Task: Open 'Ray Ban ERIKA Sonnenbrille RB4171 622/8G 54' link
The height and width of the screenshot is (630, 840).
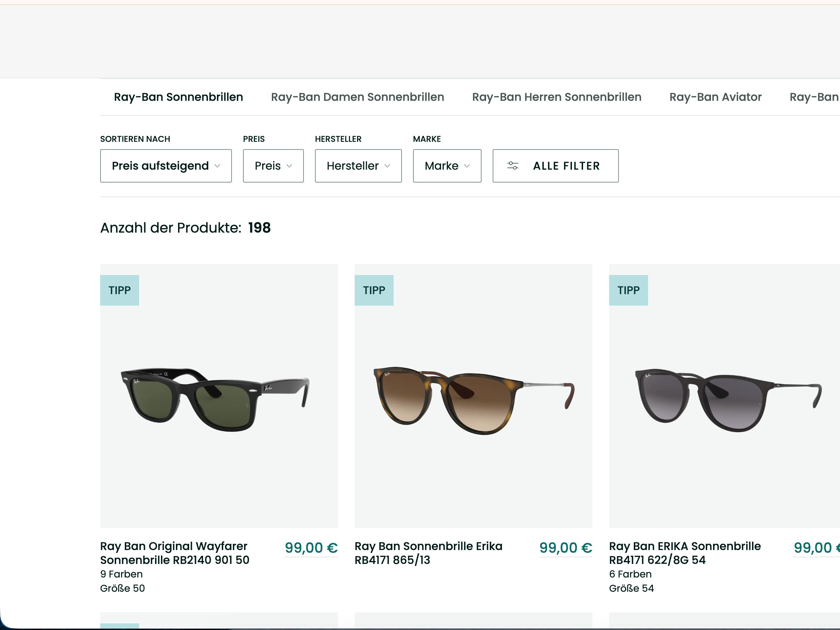Action: (685, 553)
